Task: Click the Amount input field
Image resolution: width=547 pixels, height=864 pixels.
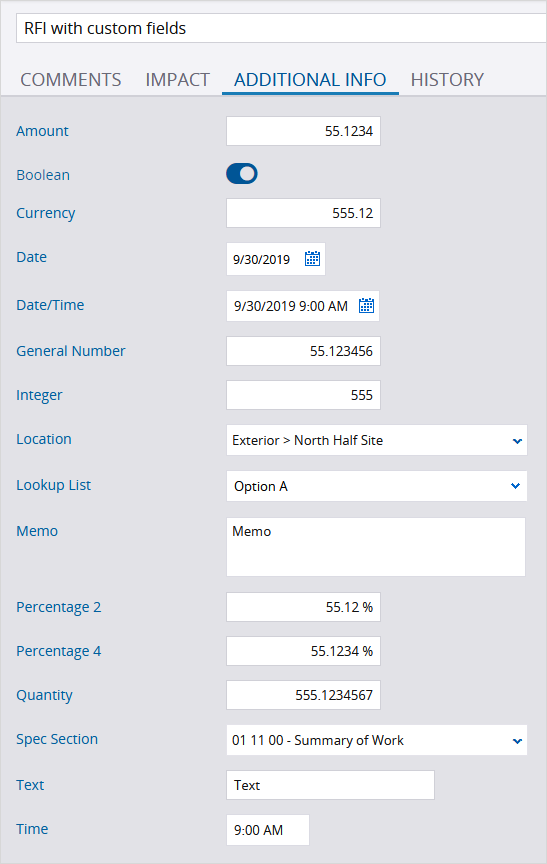Action: pos(304,131)
